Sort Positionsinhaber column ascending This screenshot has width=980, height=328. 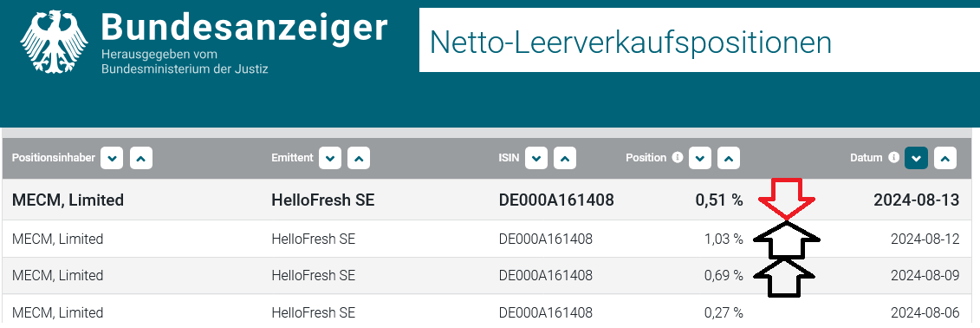(x=141, y=159)
